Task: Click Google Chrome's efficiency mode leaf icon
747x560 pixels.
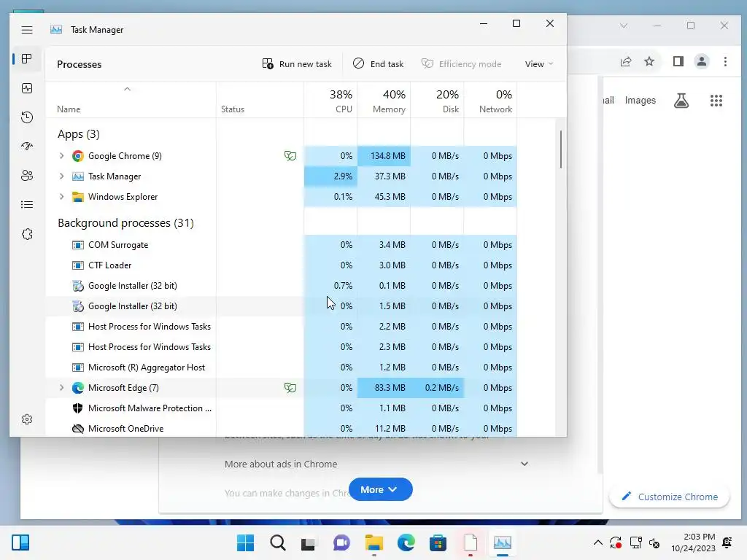Action: pos(290,156)
